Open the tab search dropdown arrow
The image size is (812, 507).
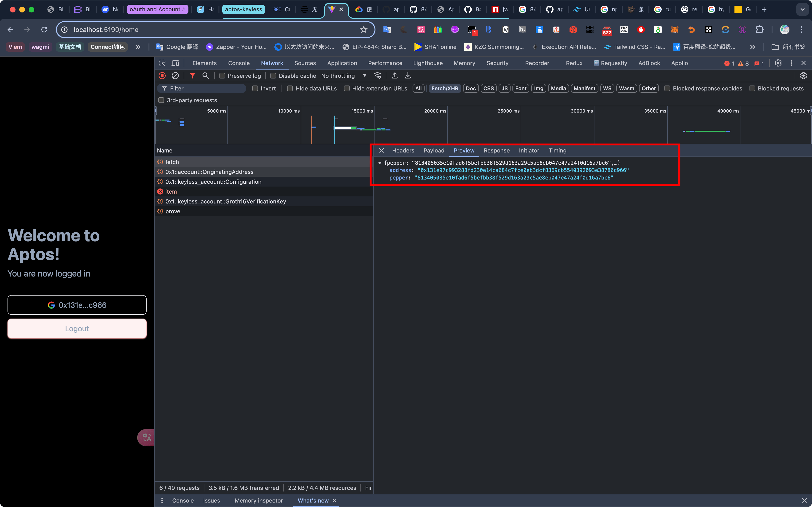pos(803,9)
